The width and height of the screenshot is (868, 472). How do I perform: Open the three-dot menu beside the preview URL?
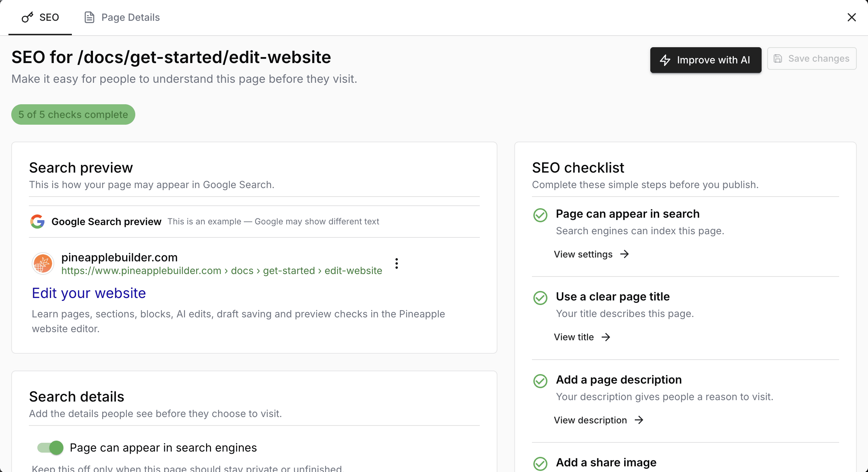tap(396, 263)
